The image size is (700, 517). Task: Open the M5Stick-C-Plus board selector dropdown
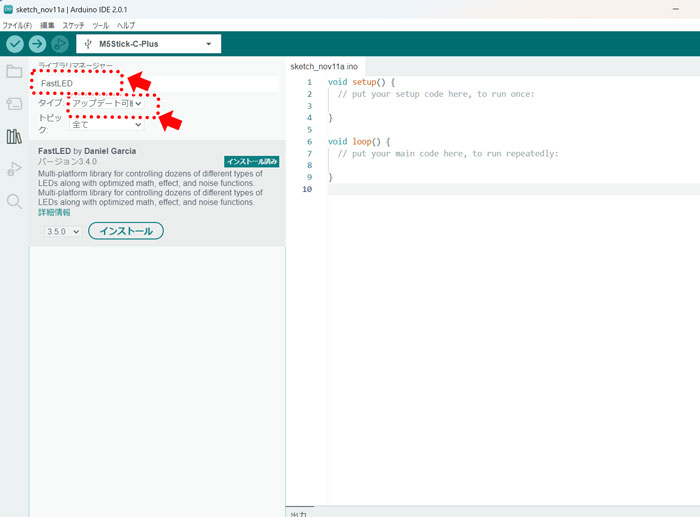149,44
